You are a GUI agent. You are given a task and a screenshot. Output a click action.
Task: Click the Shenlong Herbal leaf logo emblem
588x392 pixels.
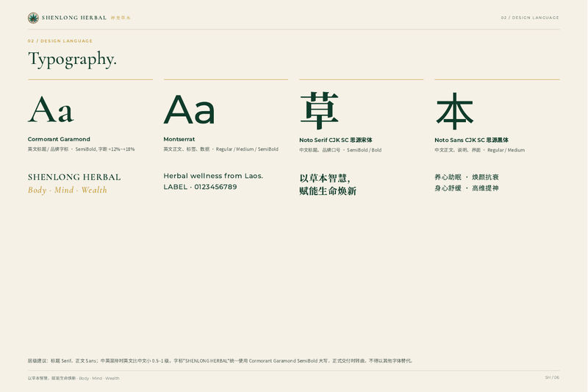pyautogui.click(x=33, y=18)
